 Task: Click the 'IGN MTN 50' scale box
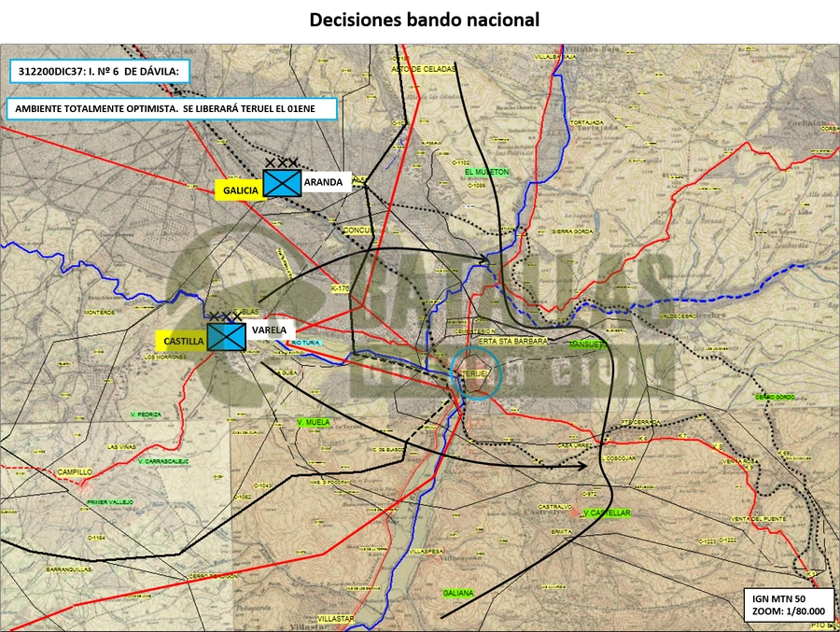click(x=789, y=605)
